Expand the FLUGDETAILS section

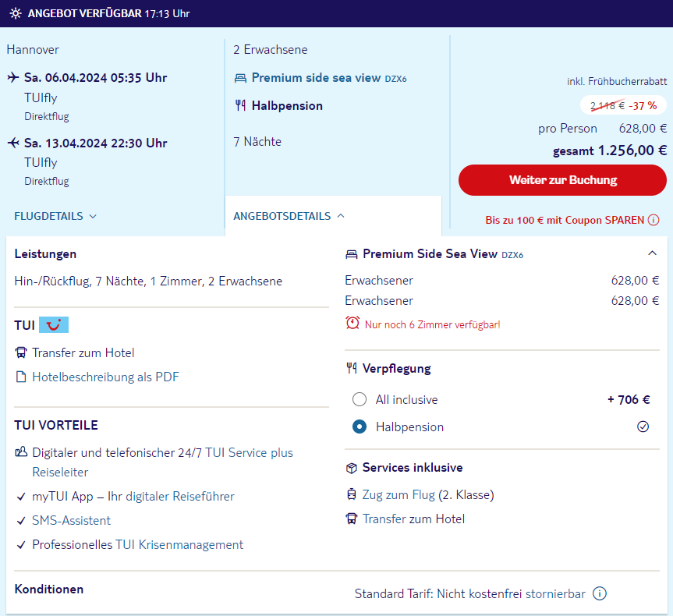55,216
